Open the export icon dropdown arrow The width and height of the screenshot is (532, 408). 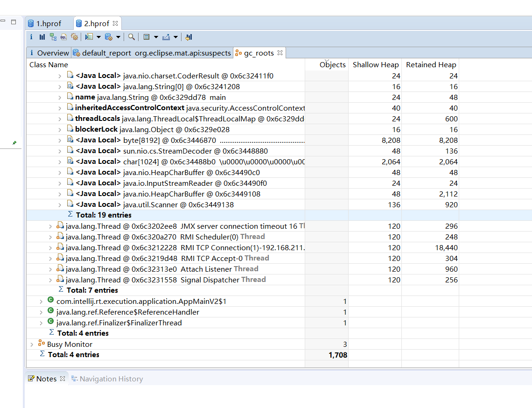tap(176, 37)
